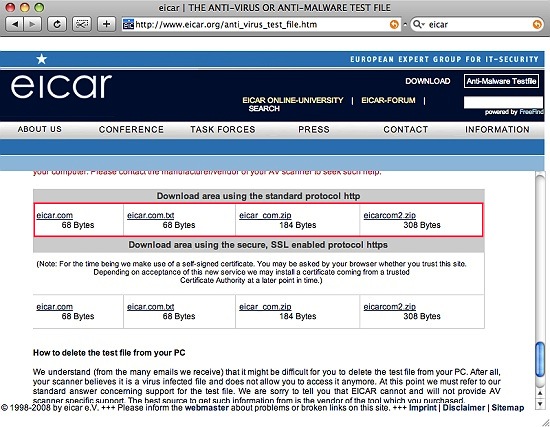Click the SEARCH link in the header
This screenshot has height=427, width=550.
[x=264, y=109]
